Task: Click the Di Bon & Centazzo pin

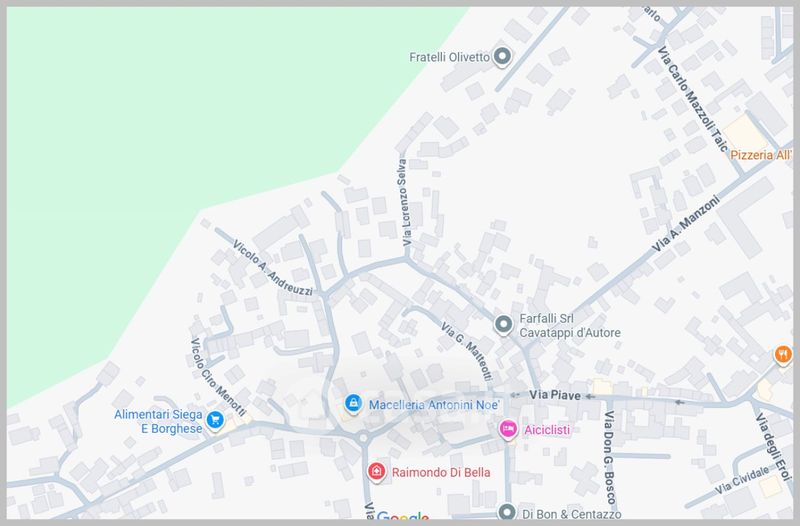Action: pos(507,512)
